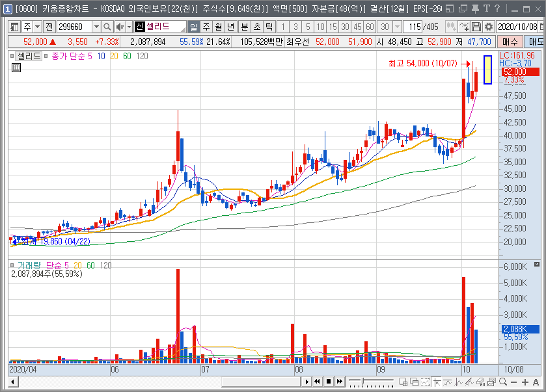Play chart replay forward

click(x=307, y=382)
